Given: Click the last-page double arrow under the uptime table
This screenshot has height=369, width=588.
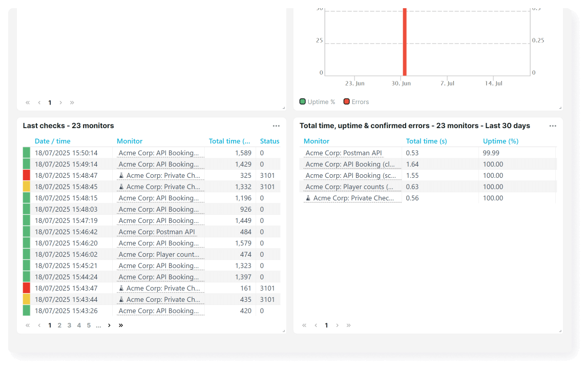Looking at the screenshot, I should click(x=349, y=325).
